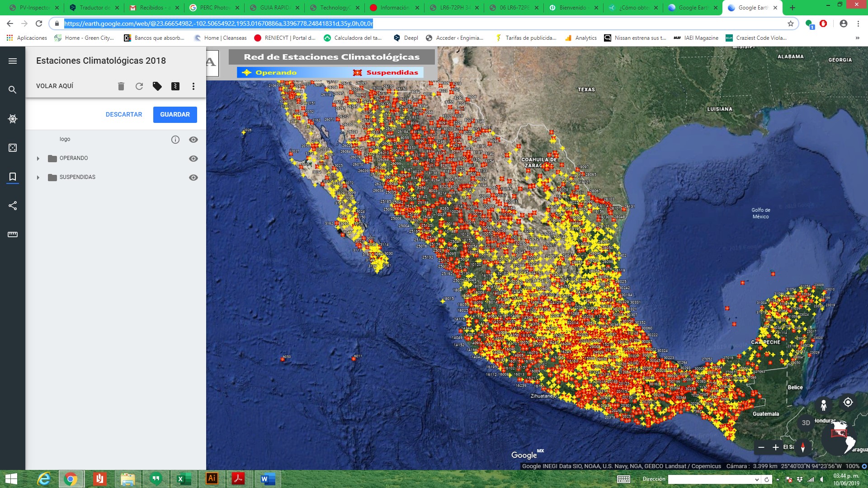Image resolution: width=868 pixels, height=488 pixels.
Task: Show hidden system tray icons
Action: (778, 479)
